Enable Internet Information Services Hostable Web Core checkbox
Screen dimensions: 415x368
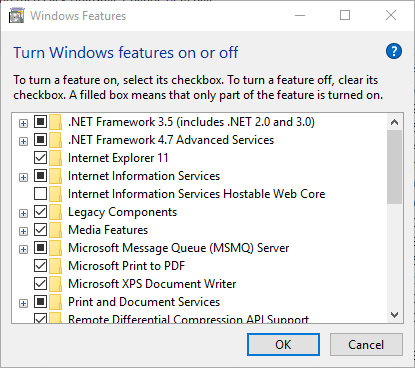click(40, 194)
